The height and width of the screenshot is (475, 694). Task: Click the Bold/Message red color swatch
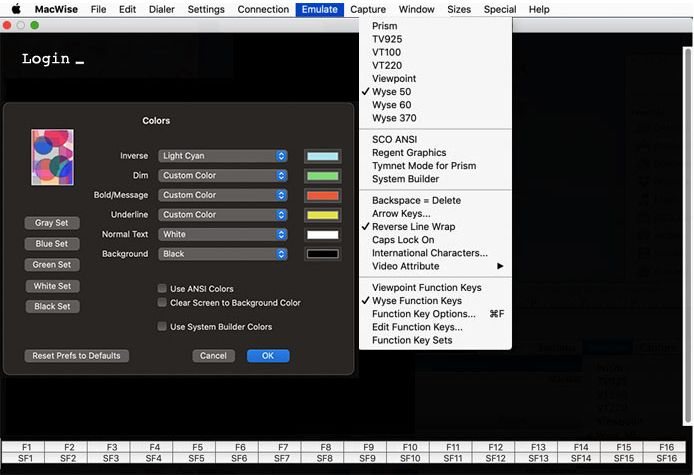click(323, 196)
